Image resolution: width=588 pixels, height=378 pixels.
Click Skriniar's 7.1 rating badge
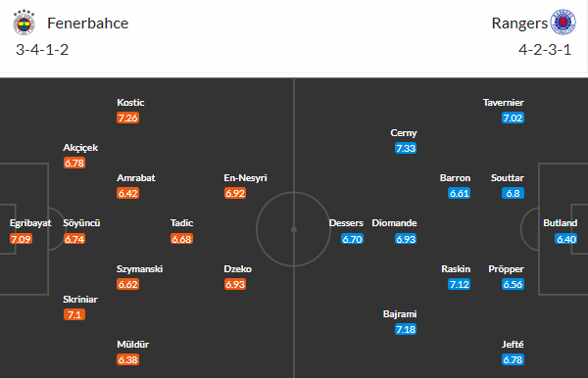click(74, 314)
